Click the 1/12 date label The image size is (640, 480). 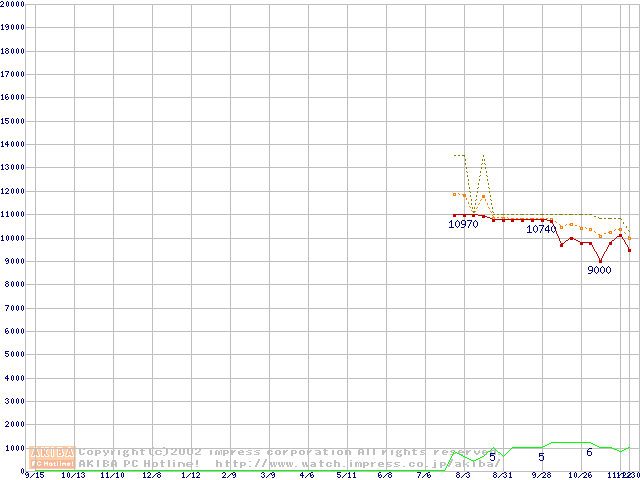(190, 475)
